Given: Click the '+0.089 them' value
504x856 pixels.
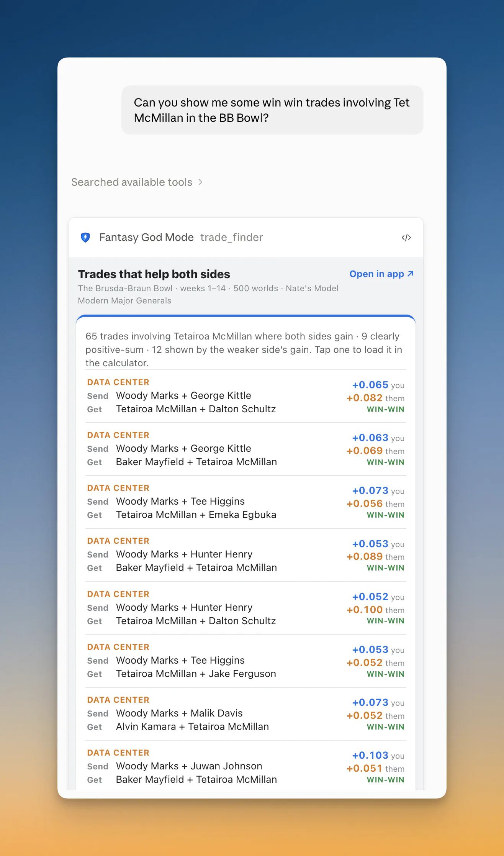Looking at the screenshot, I should pos(375,556).
